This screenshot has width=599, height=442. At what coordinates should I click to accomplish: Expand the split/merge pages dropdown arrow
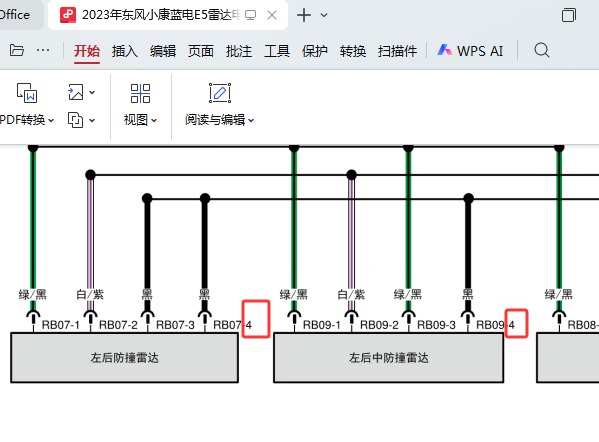[92, 120]
